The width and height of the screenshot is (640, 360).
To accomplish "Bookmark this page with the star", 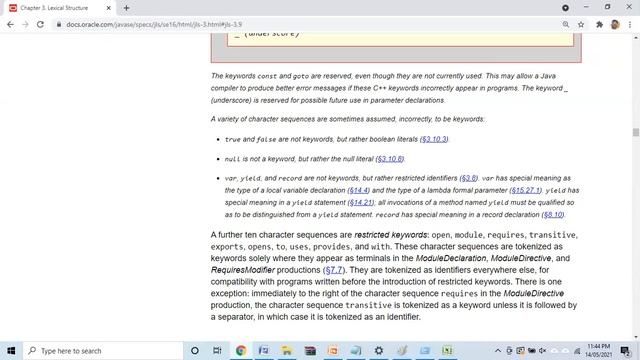I will [581, 24].
